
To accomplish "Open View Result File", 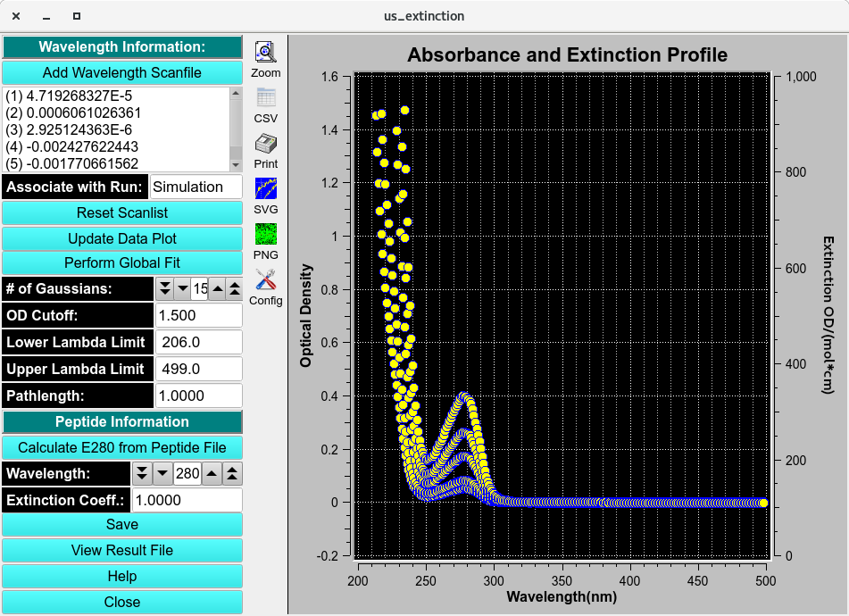I will (122, 550).
